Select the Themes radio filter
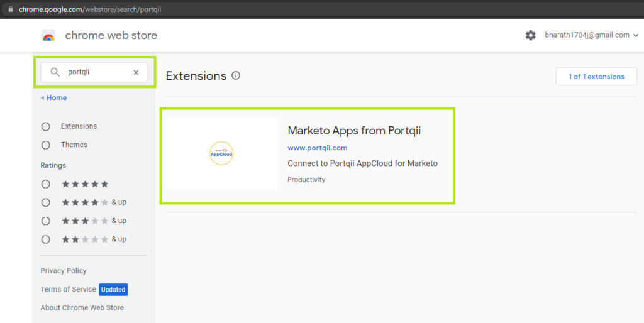This screenshot has width=644, height=323. click(x=45, y=145)
